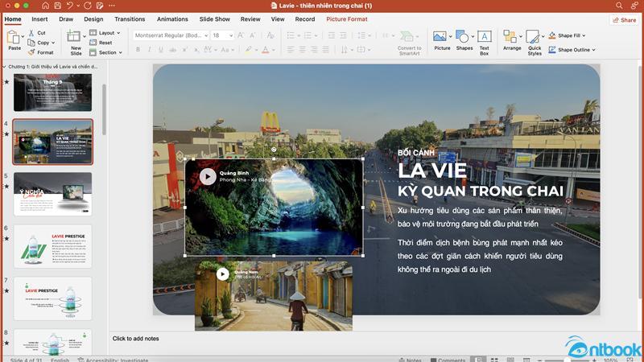Insert a New Slide
644x362 pixels.
[76, 43]
